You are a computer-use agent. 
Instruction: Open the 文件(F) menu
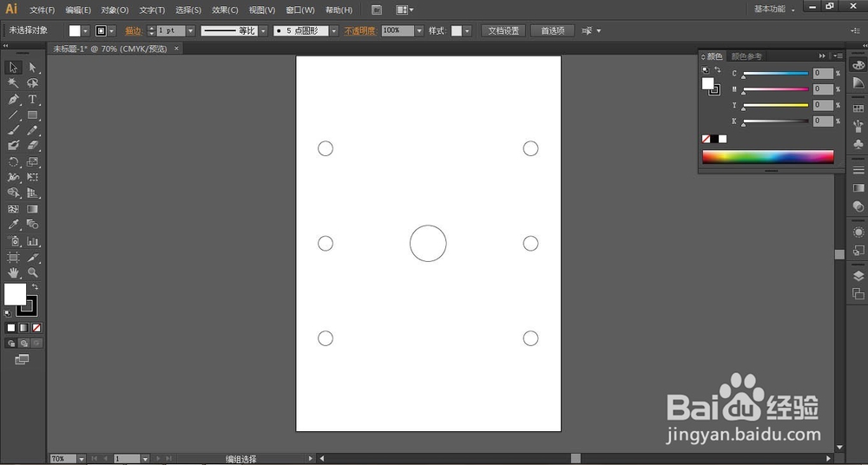coord(42,10)
